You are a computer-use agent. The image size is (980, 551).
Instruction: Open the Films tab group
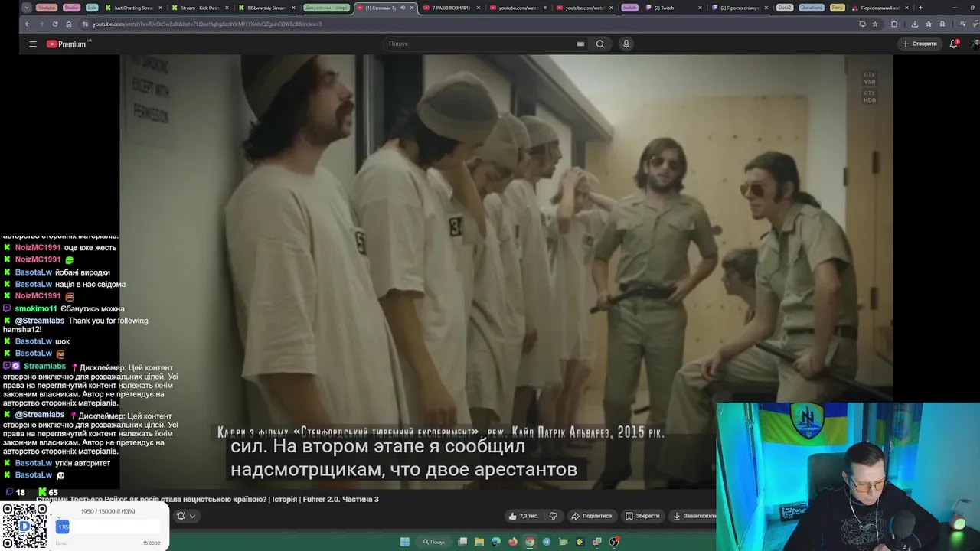click(838, 8)
